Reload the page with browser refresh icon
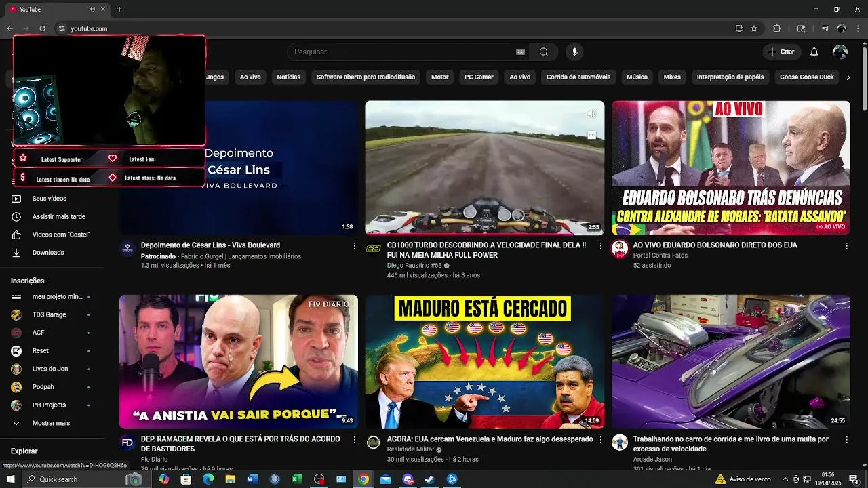This screenshot has height=488, width=868. [x=42, y=28]
